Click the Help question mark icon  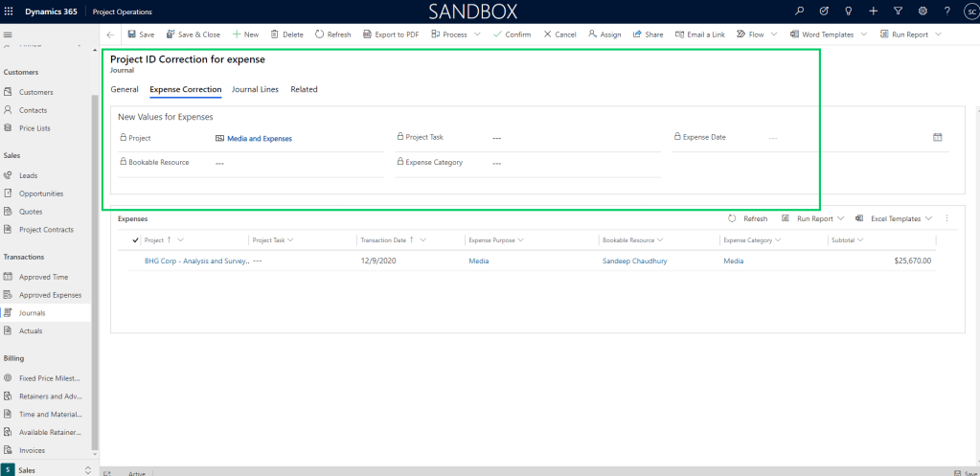(x=946, y=11)
